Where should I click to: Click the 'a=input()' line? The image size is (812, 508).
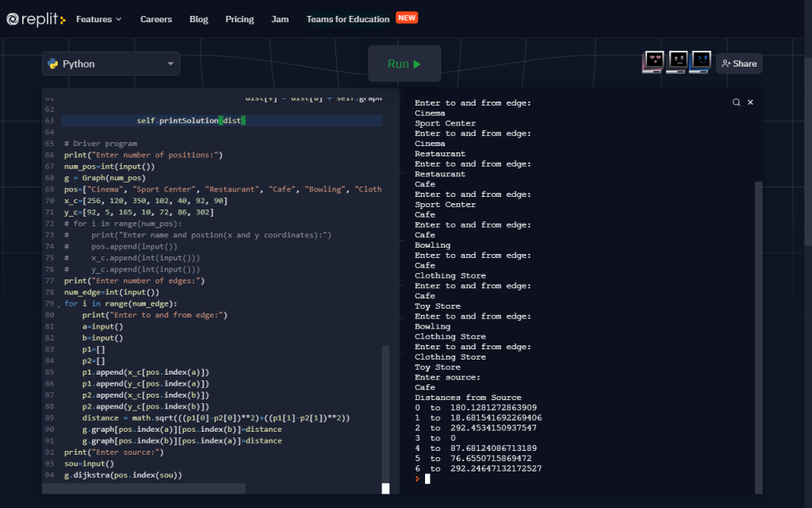click(102, 326)
